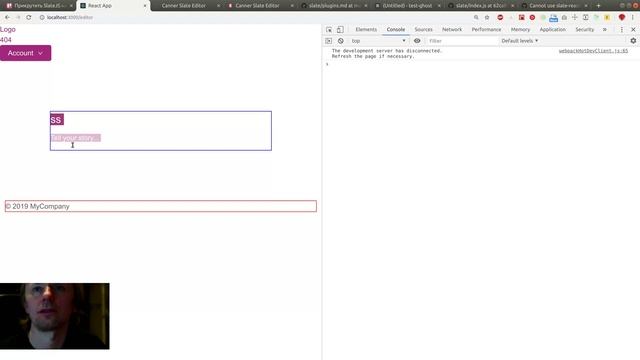The height and width of the screenshot is (360, 640).
Task: Open the Security tab in DevTools
Action: pyautogui.click(x=584, y=30)
